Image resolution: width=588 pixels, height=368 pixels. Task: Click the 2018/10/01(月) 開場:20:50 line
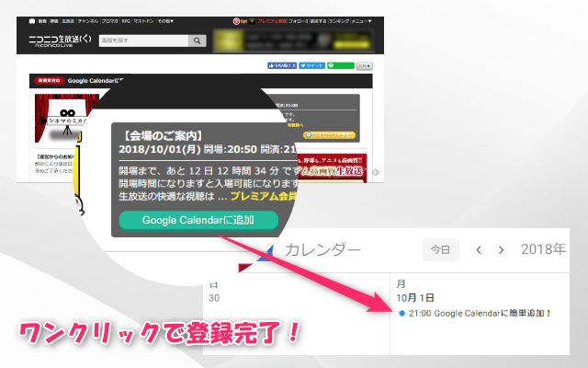[x=187, y=149]
